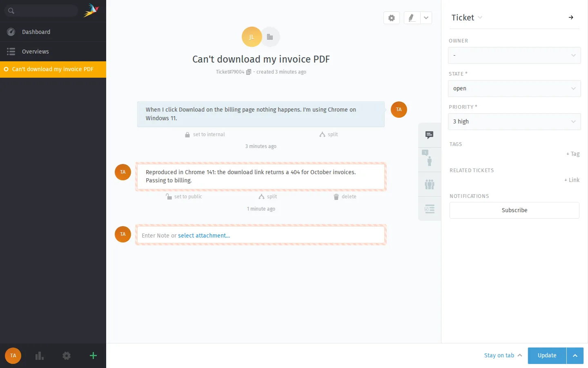
Task: Split the customer's billing page article
Action: [x=329, y=135]
